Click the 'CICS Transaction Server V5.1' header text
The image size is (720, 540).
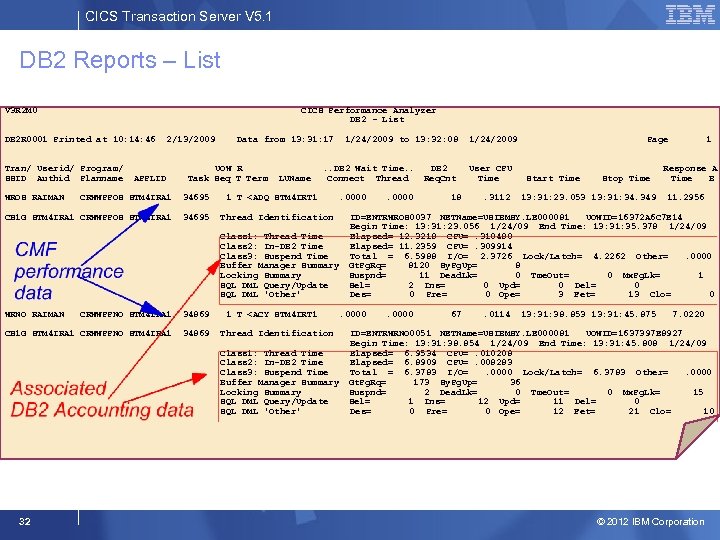click(179, 17)
